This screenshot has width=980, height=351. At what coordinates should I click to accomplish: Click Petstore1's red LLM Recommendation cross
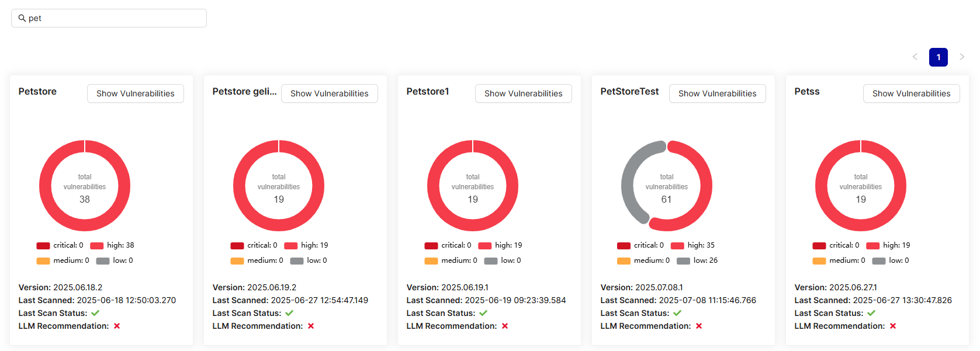[x=505, y=326]
